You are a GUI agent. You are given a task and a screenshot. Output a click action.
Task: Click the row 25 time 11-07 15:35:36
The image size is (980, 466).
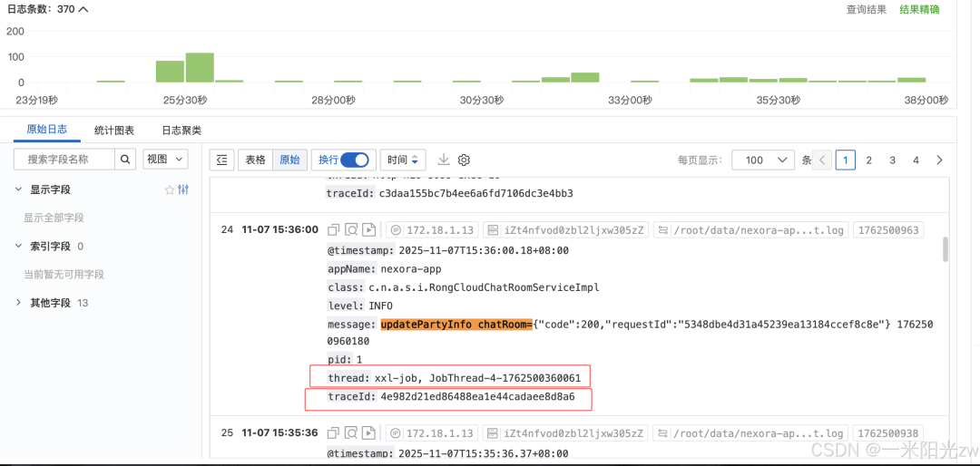click(x=280, y=432)
